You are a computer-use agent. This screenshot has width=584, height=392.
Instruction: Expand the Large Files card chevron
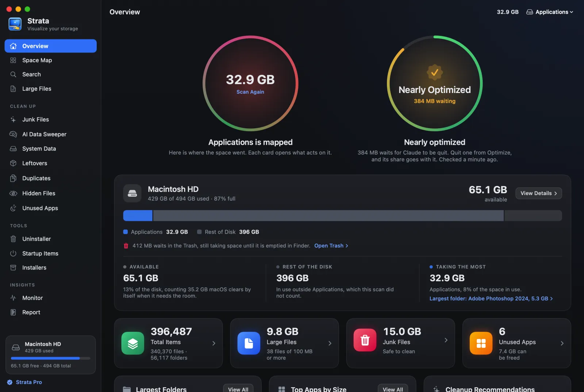point(330,343)
